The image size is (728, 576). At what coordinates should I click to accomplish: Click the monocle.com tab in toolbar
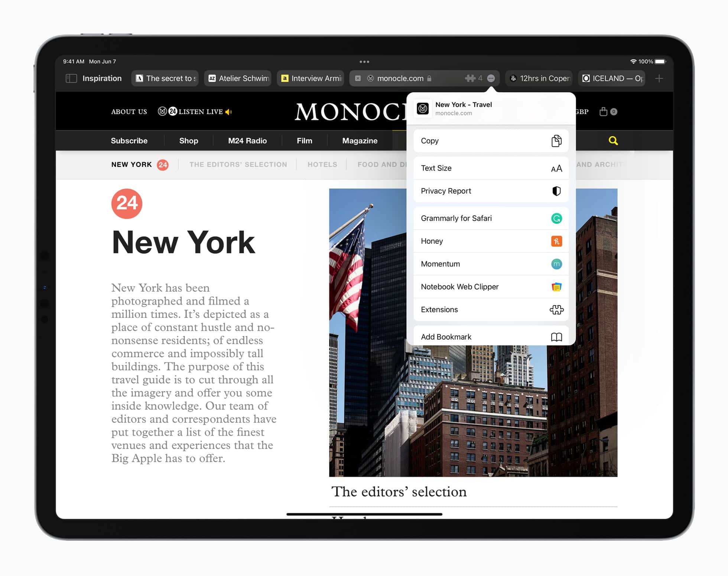click(x=425, y=77)
